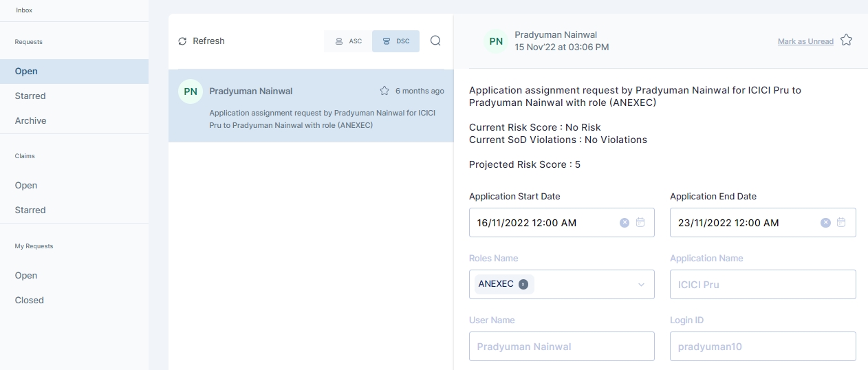Switch sorting to DSC order
This screenshot has height=370, width=868.
(395, 41)
